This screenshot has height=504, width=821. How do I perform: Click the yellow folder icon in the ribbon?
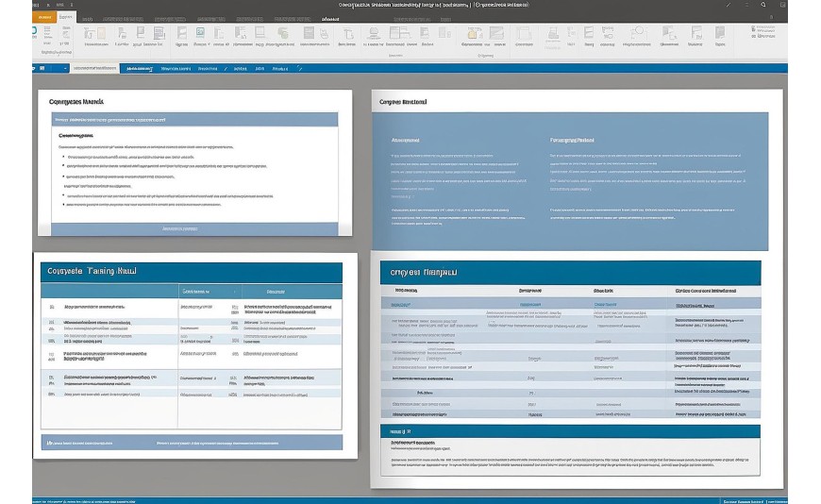[475, 34]
